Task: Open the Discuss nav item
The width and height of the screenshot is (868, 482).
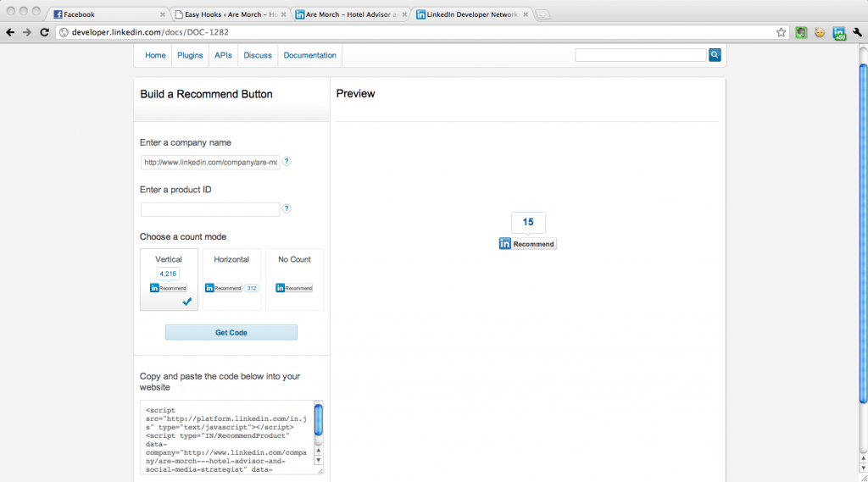Action: click(x=258, y=55)
